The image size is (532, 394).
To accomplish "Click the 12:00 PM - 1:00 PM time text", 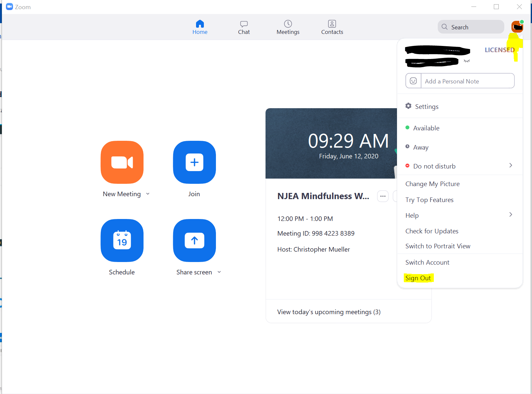I will [305, 219].
